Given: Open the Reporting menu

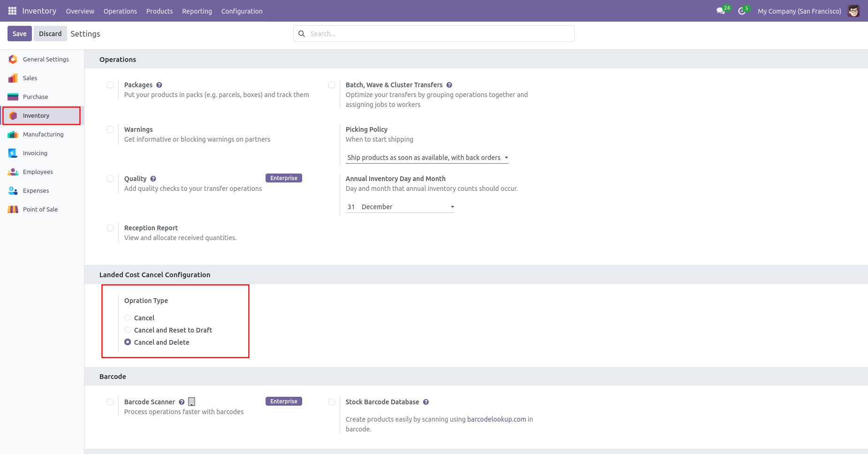Looking at the screenshot, I should coord(197,11).
